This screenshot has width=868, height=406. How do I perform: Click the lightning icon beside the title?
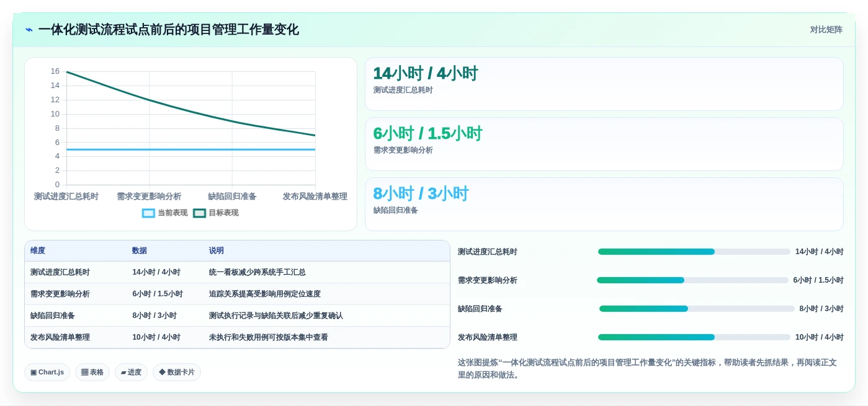[x=29, y=30]
